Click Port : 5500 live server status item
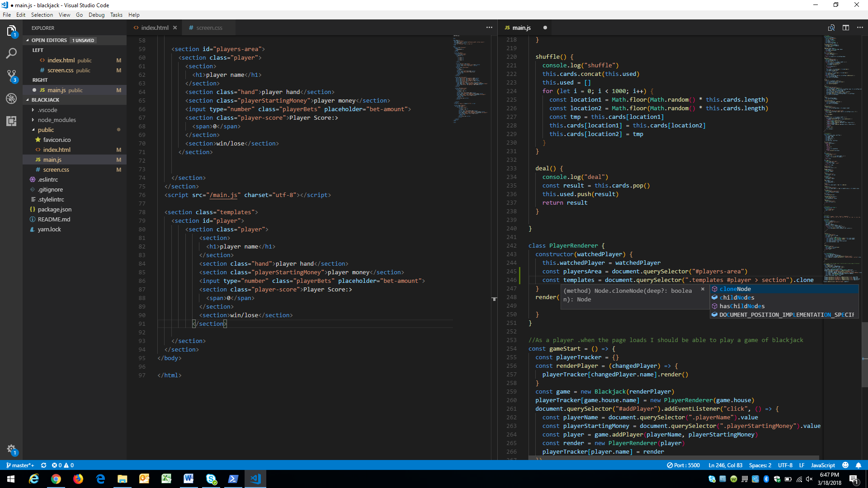Screen dimensions: 868x488 pyautogui.click(x=684, y=465)
